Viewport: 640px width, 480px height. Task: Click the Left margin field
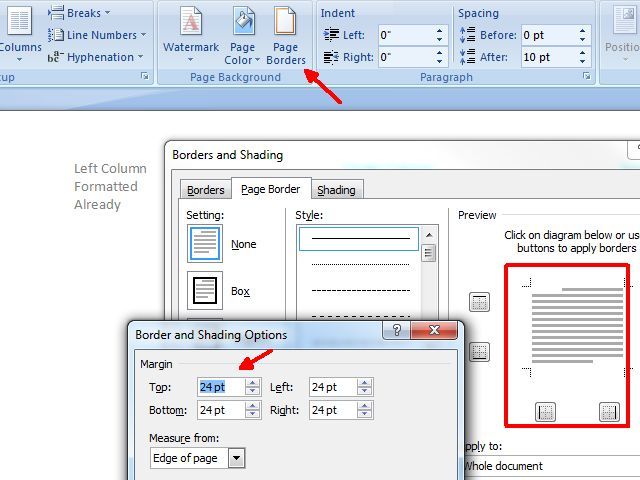tap(333, 387)
